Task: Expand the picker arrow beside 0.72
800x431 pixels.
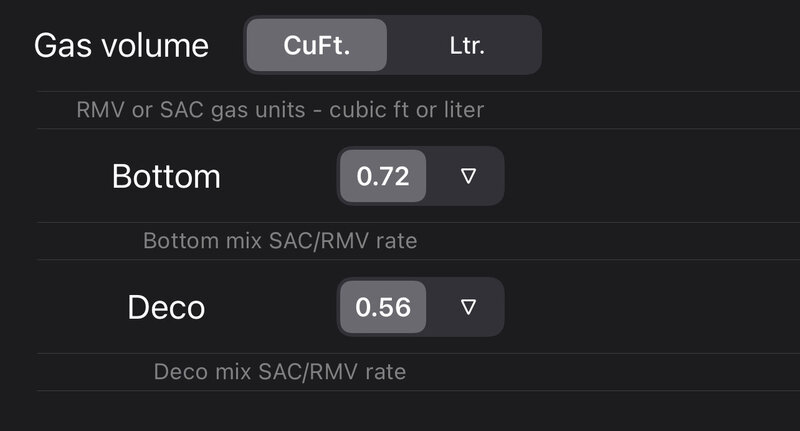Action: (467, 176)
